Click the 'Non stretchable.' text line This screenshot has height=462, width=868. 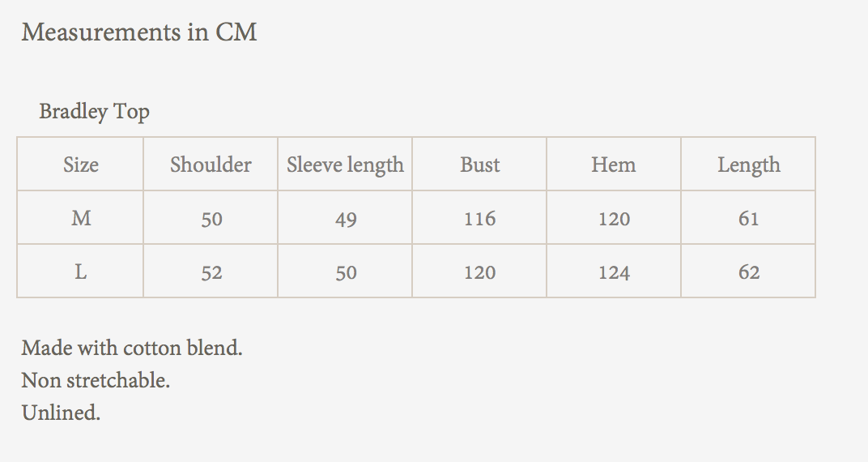coord(96,380)
